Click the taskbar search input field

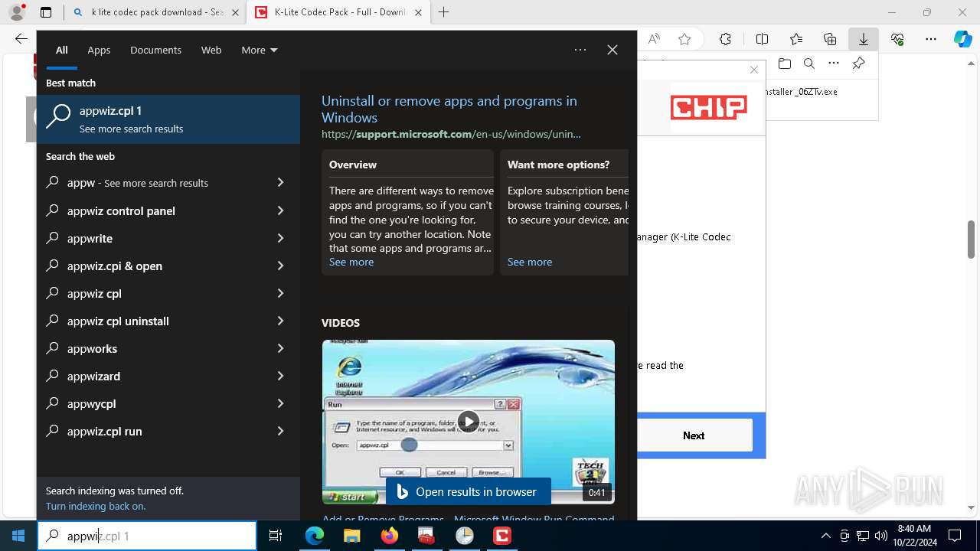pos(147,536)
